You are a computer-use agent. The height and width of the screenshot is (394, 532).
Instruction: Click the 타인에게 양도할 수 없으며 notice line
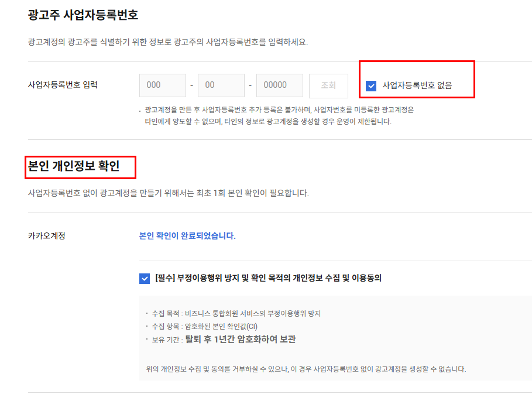[268, 122]
